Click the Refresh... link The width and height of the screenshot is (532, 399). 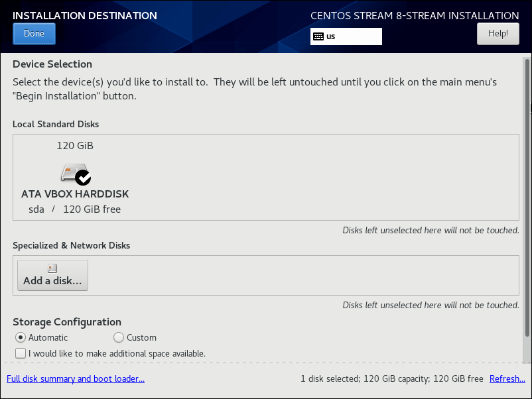tap(507, 379)
